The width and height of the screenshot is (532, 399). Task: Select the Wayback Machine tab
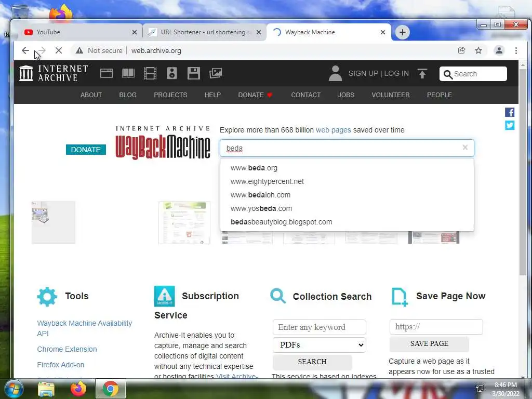(x=328, y=32)
